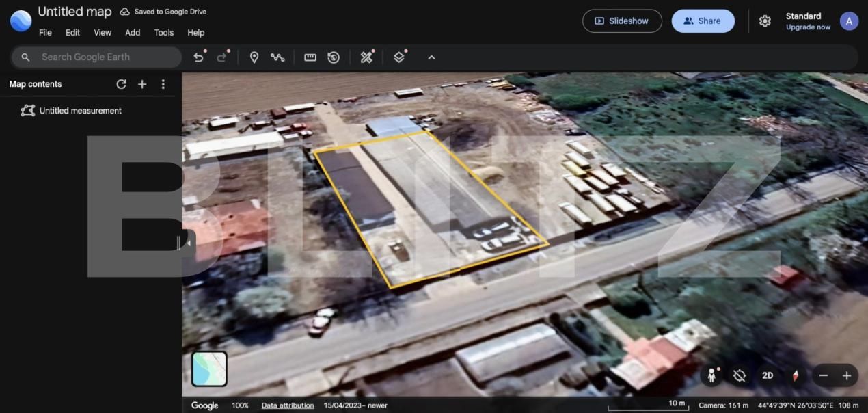Click the Pegman Street View icon
The height and width of the screenshot is (413, 868).
click(x=711, y=375)
